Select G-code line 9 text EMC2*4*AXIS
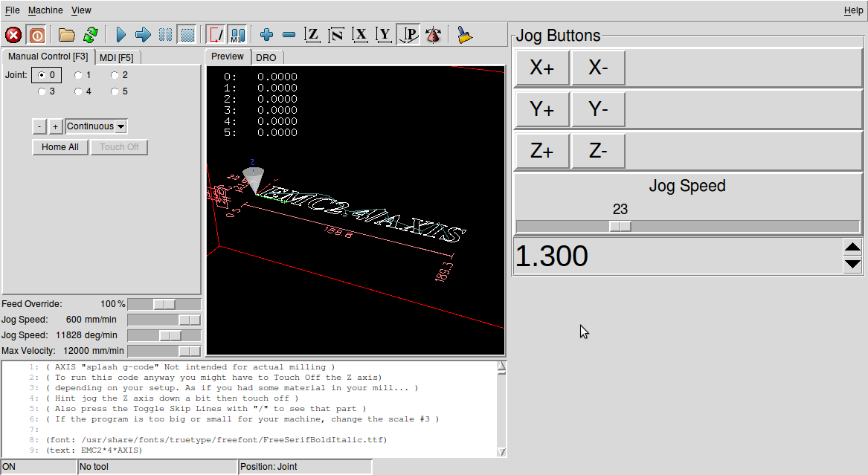This screenshot has height=475, width=868. click(x=94, y=450)
